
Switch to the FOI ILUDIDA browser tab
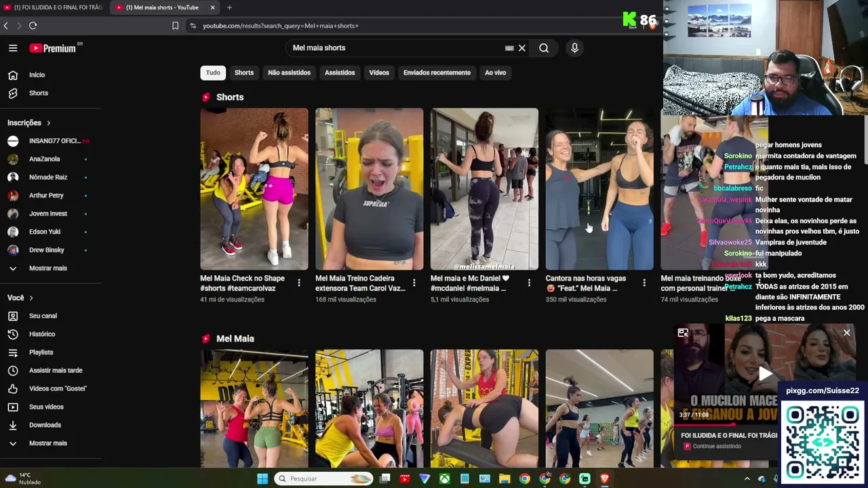(x=53, y=7)
